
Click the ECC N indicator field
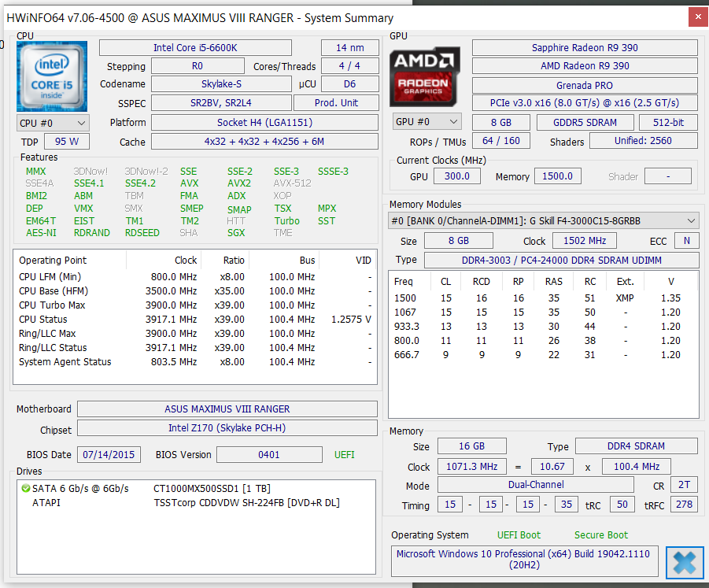click(686, 241)
